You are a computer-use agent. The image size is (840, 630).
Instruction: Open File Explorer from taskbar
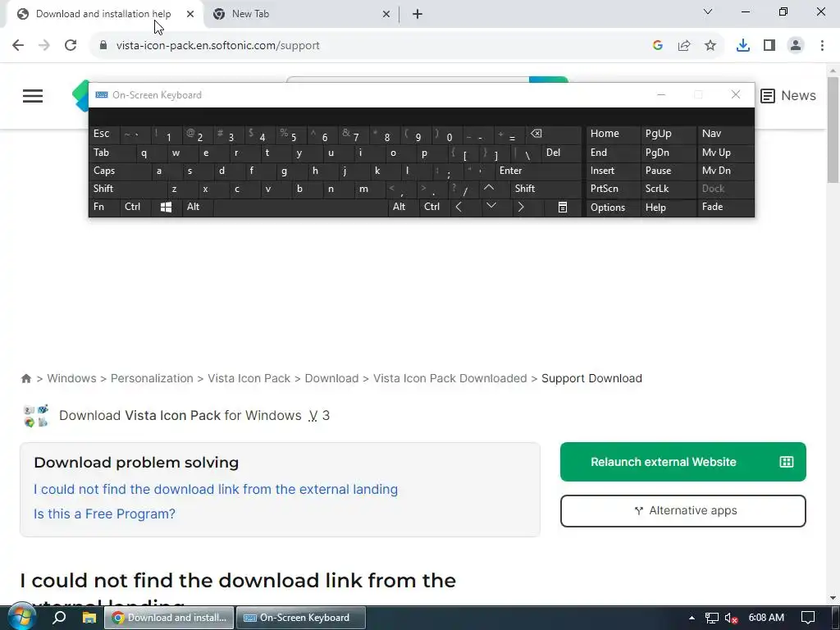point(89,618)
